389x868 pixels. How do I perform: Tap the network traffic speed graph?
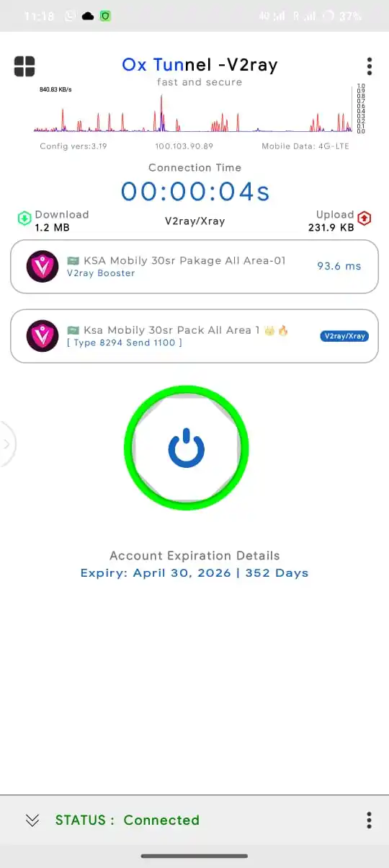click(194, 109)
